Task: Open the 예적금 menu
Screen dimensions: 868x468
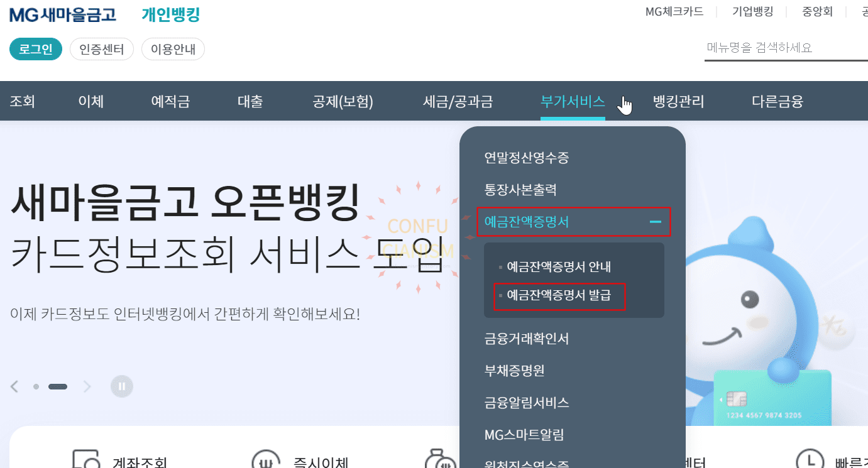Action: tap(170, 101)
